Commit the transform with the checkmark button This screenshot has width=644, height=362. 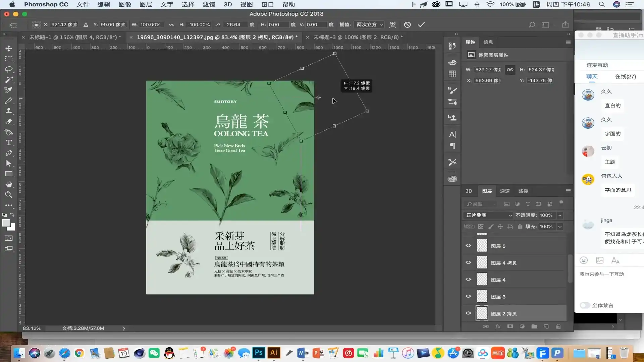[422, 24]
